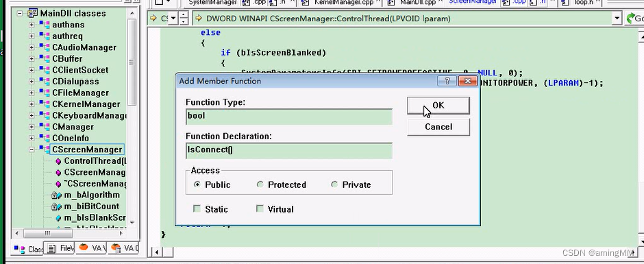
Task: Click the authans class icon
Action: coord(45,25)
